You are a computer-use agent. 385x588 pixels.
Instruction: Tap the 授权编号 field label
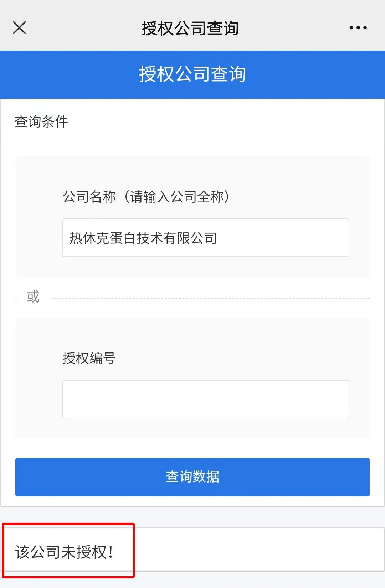89,358
